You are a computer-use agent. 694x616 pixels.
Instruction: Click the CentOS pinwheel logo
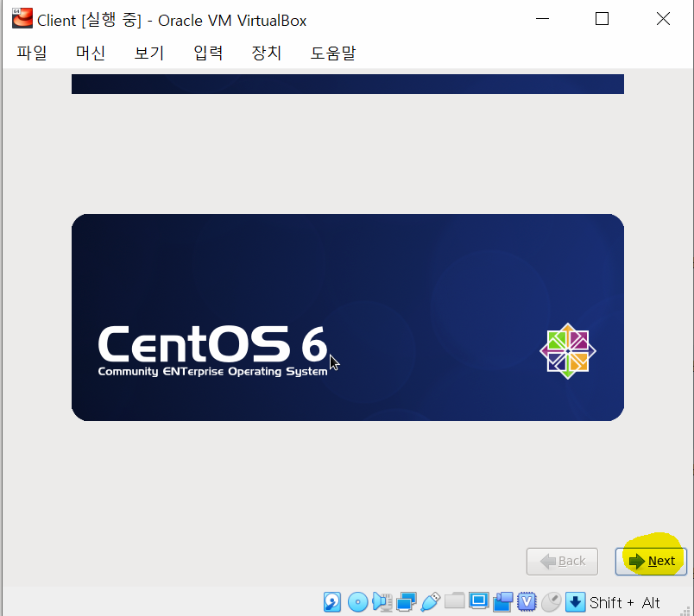568,351
